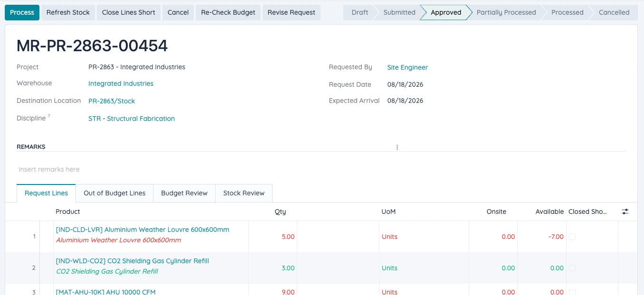This screenshot has width=644, height=295.
Task: Click the quantity 5.00 in row 1
Action: (x=288, y=237)
